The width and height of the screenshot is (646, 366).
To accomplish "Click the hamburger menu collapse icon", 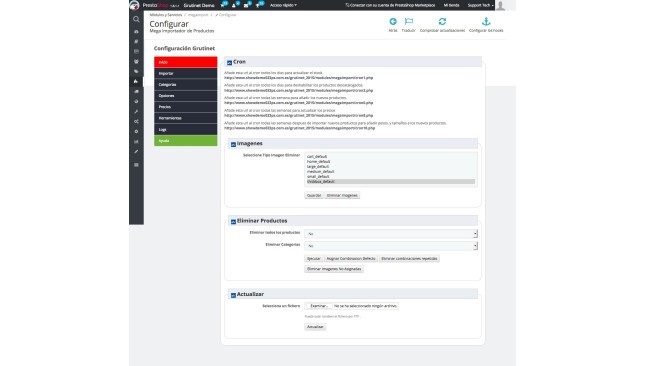I will click(x=136, y=165).
